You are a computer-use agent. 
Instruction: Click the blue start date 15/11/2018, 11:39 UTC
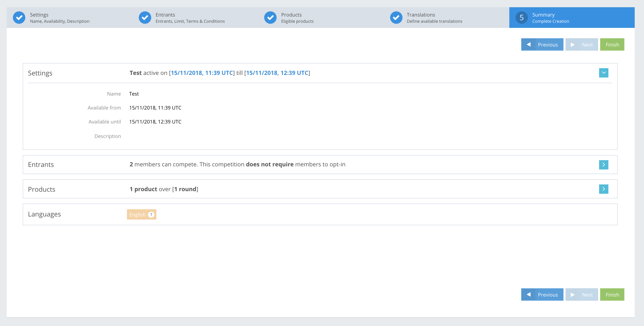(202, 73)
